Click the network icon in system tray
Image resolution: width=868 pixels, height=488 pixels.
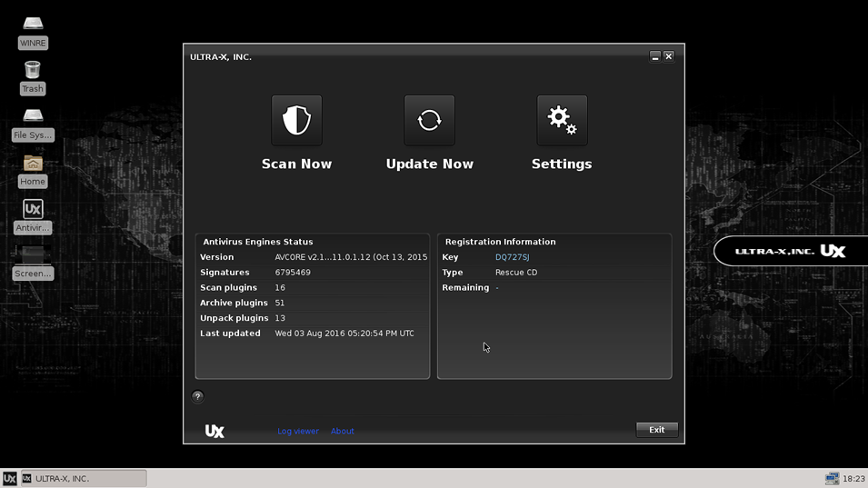[831, 478]
